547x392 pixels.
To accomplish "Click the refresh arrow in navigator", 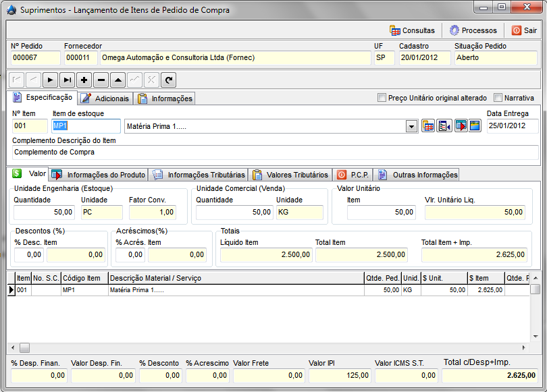I will point(169,80).
